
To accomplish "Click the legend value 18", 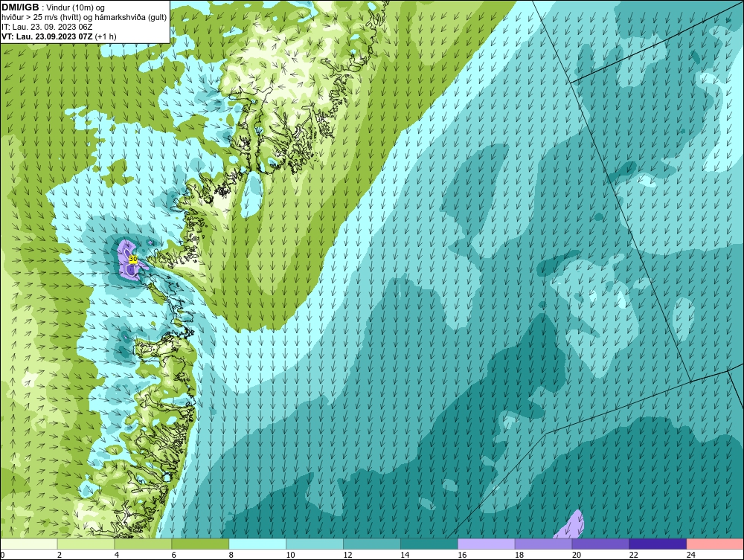I will tap(519, 555).
